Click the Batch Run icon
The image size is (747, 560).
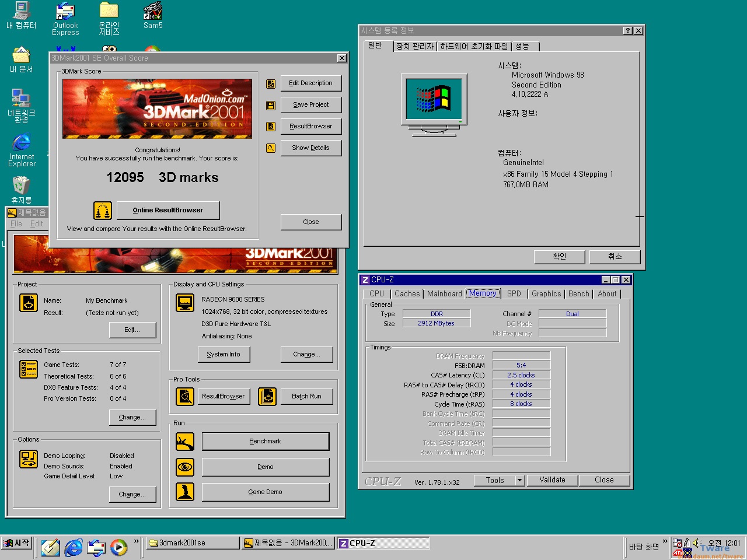tap(267, 397)
